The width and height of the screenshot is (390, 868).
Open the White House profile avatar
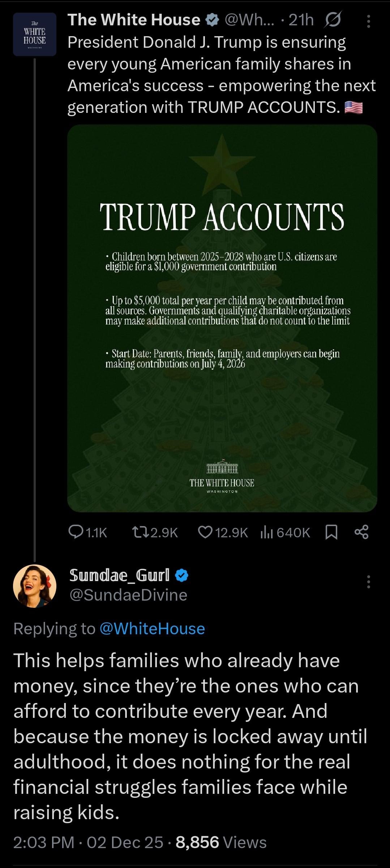(x=35, y=34)
